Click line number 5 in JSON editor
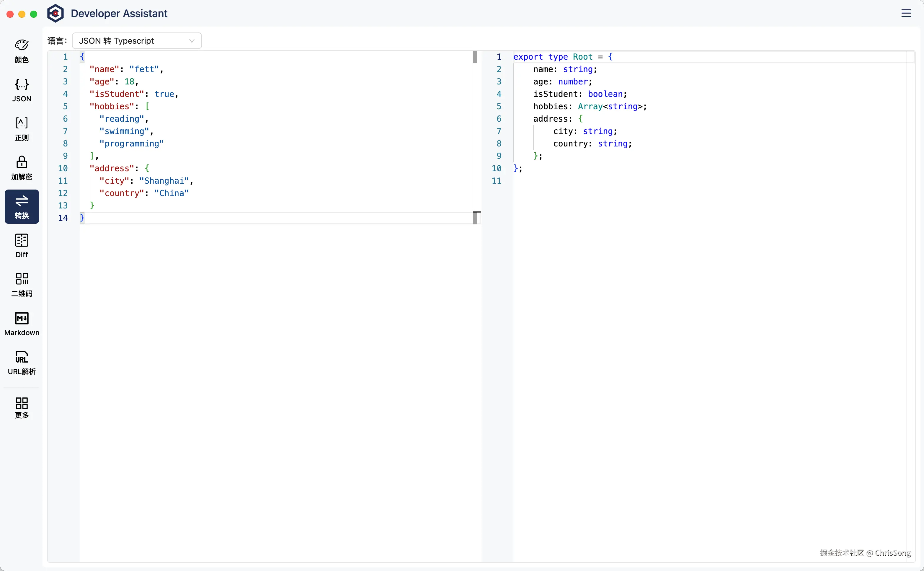The image size is (924, 571). (x=65, y=107)
